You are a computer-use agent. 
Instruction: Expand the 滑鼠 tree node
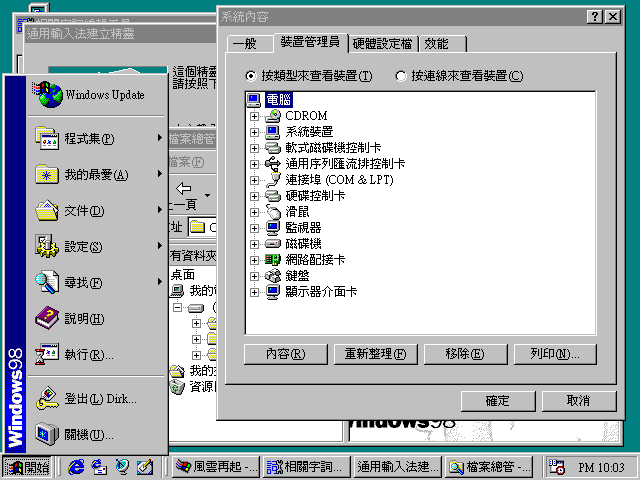(x=254, y=212)
